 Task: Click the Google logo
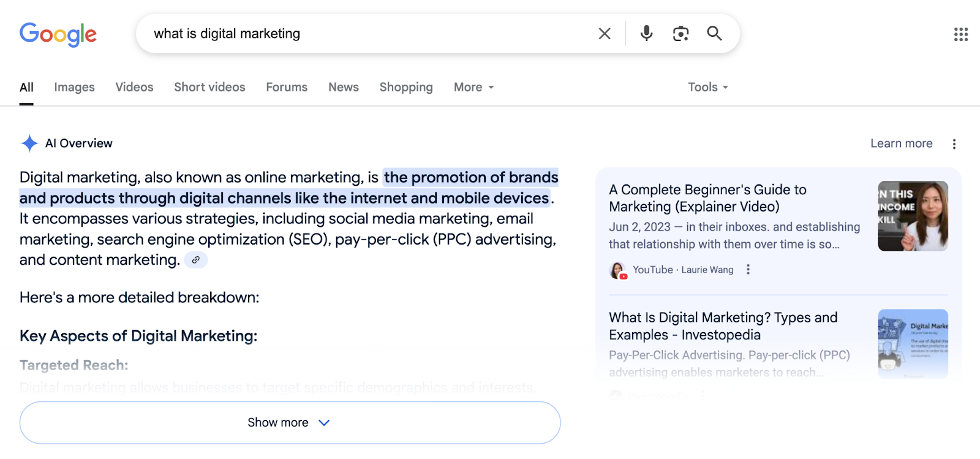(x=58, y=34)
